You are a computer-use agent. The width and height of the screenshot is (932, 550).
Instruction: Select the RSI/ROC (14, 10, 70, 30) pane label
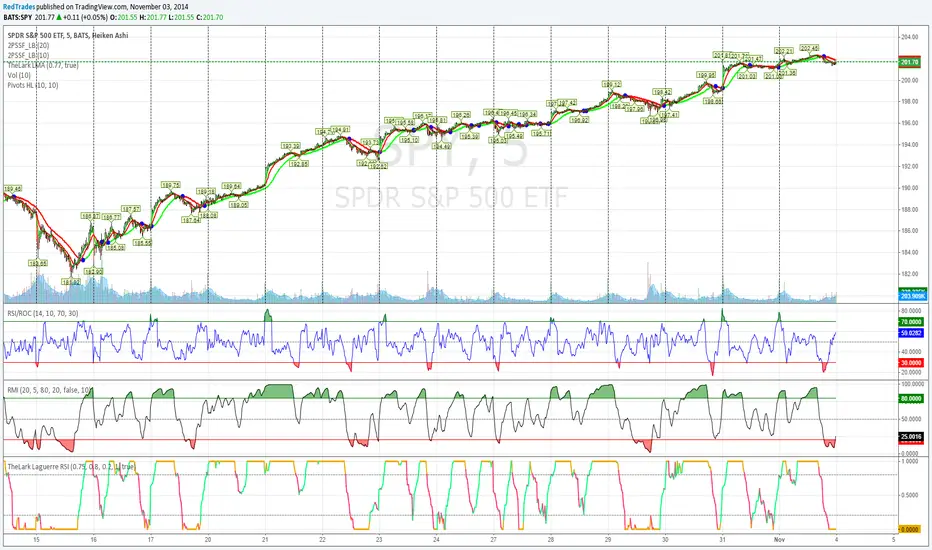point(42,313)
